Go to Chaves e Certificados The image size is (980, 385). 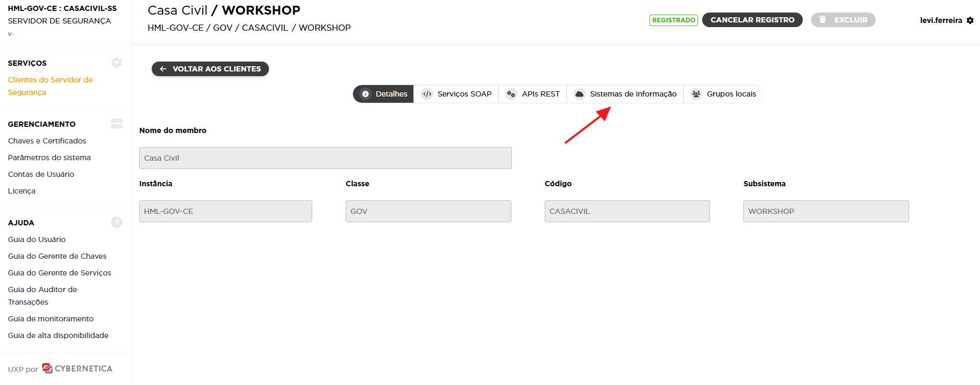47,141
